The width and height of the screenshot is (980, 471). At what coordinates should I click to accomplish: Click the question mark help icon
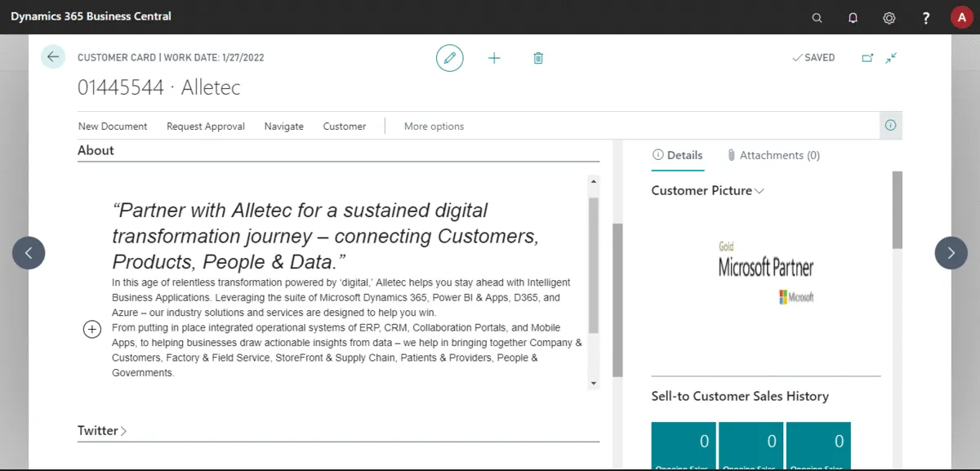[926, 17]
